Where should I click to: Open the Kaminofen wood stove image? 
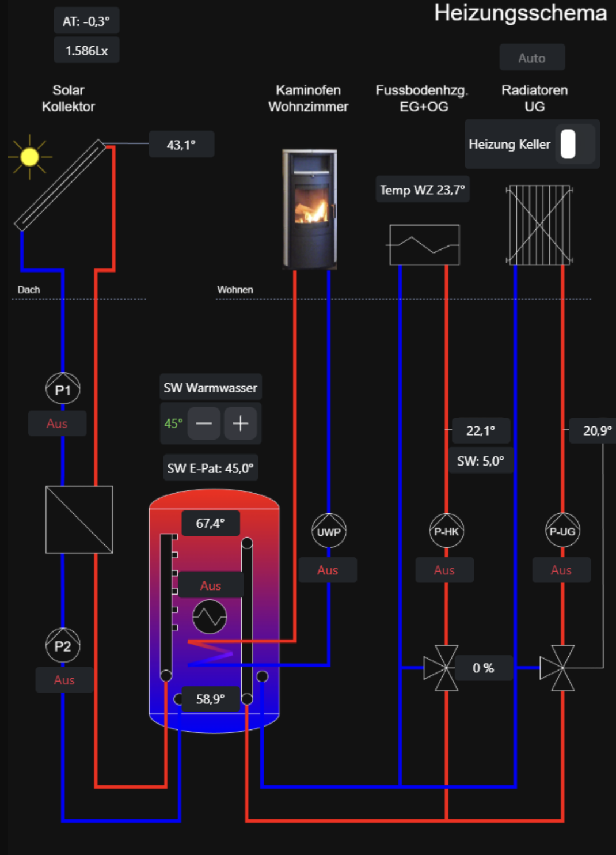click(310, 209)
